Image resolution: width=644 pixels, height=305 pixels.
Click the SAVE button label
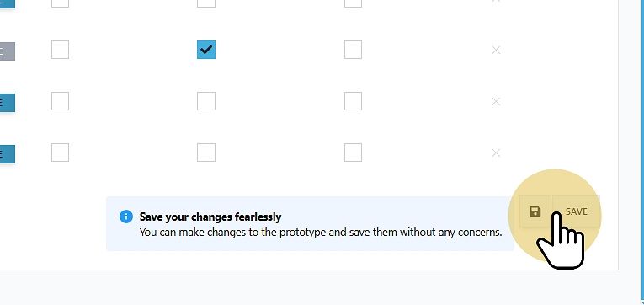point(576,211)
